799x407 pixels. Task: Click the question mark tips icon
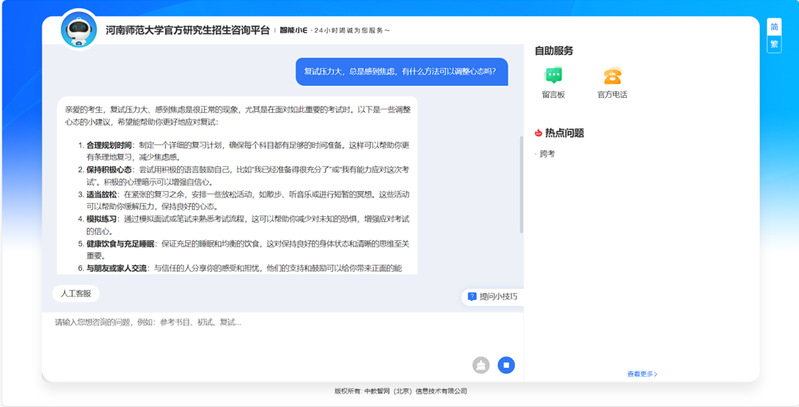pos(472,297)
